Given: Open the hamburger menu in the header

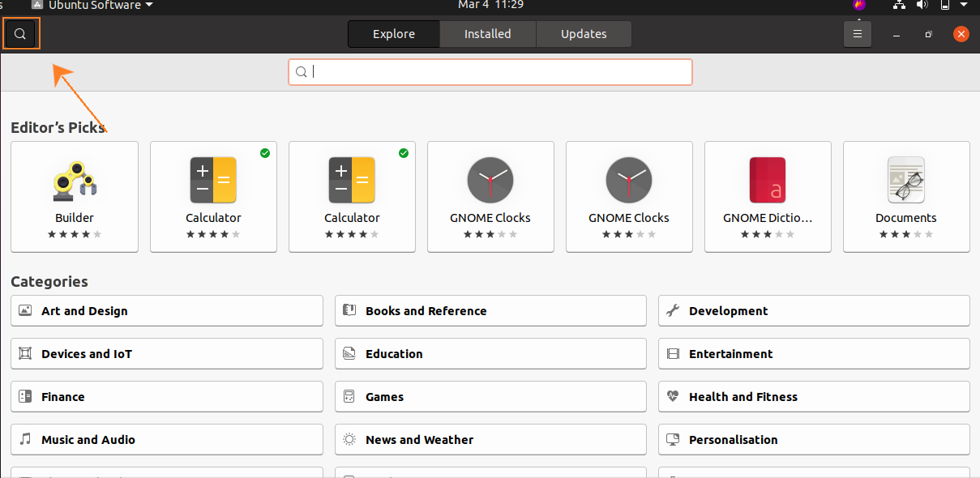Looking at the screenshot, I should 857,34.
